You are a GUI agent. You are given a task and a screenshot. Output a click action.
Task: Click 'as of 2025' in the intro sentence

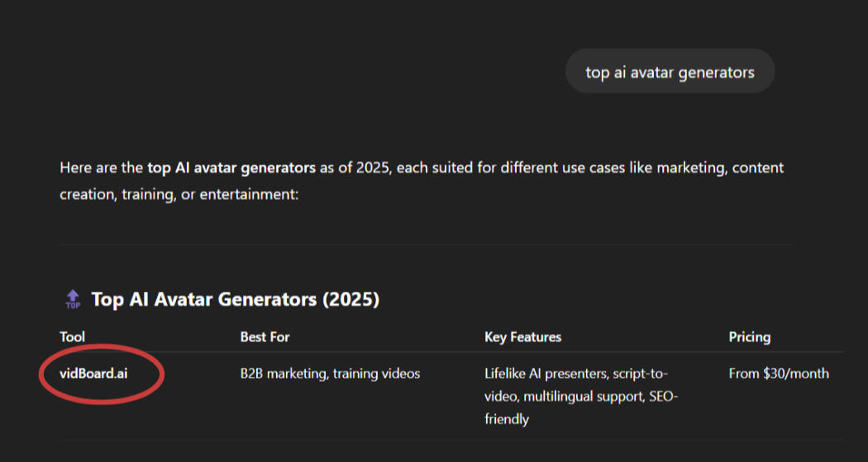[x=355, y=168]
